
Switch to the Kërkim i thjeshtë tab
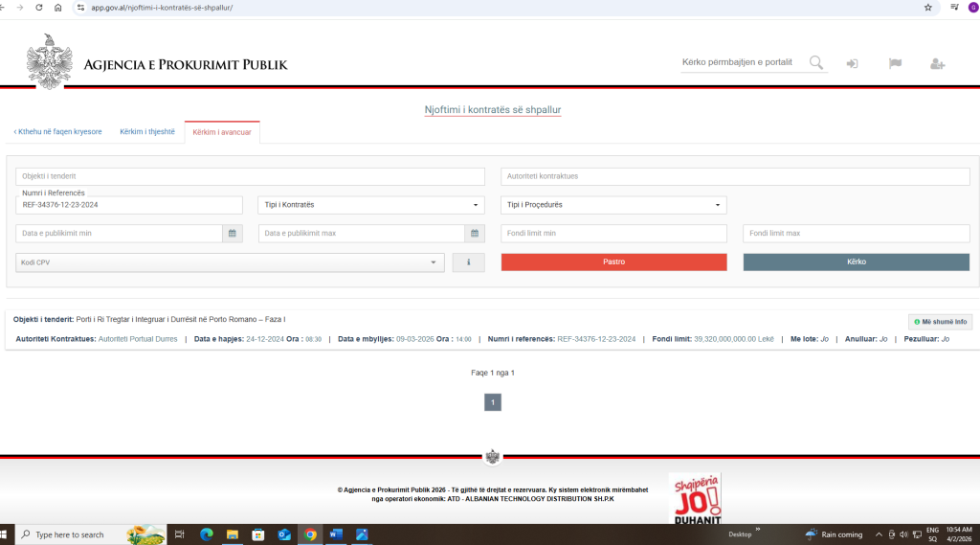147,132
